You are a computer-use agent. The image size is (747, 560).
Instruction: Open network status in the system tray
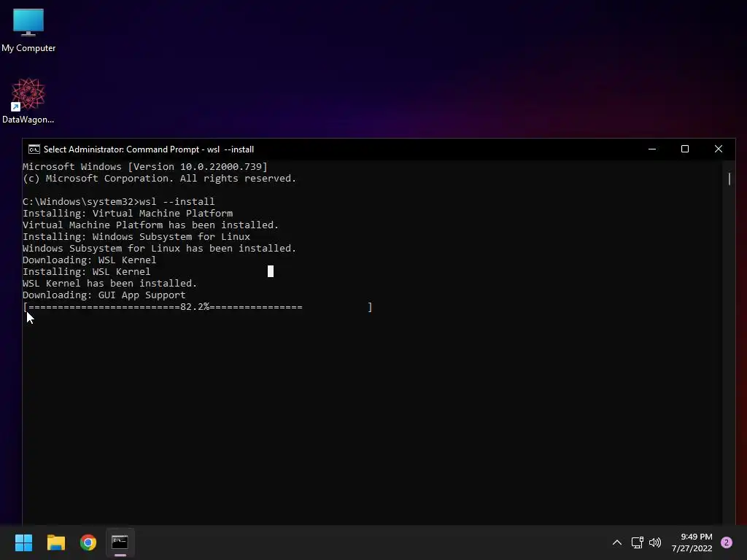pos(637,542)
